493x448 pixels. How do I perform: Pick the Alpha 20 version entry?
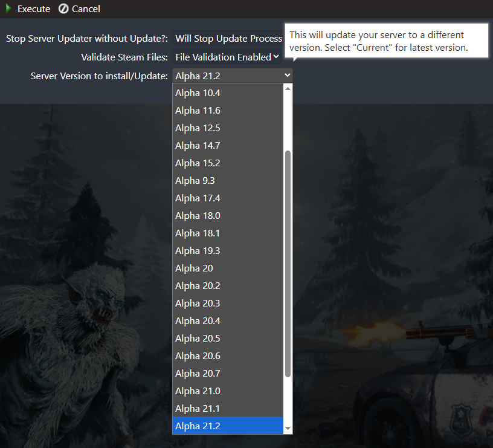228,268
